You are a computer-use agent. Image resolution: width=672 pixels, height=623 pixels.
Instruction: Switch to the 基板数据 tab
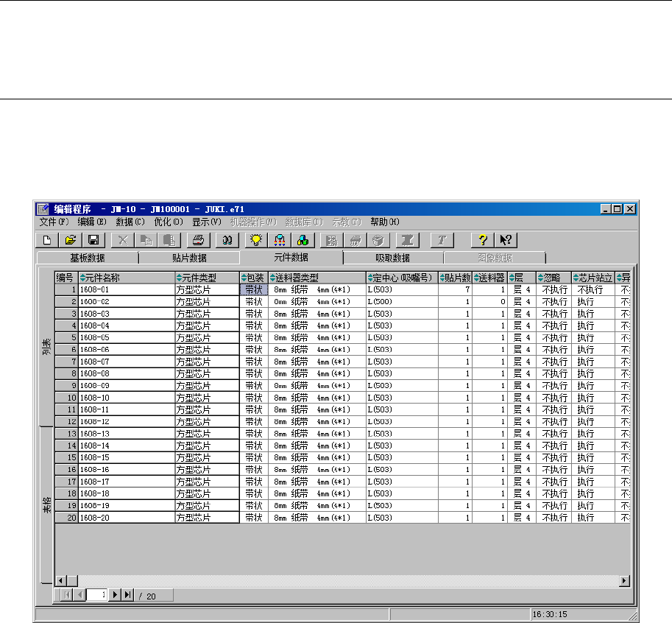(88, 258)
